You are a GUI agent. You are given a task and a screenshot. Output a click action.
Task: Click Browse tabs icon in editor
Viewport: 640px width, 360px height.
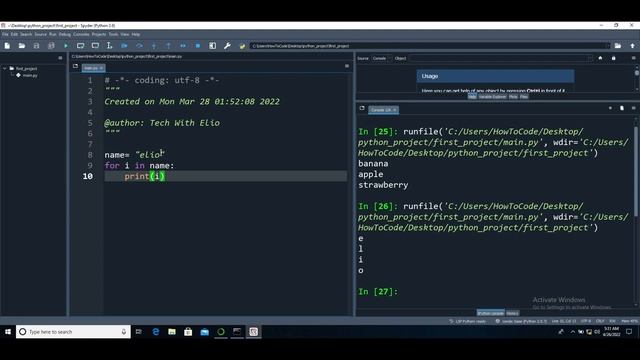[x=75, y=66]
